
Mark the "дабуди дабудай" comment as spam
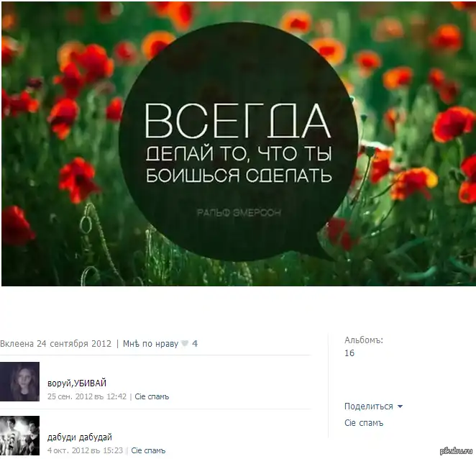pyautogui.click(x=148, y=450)
